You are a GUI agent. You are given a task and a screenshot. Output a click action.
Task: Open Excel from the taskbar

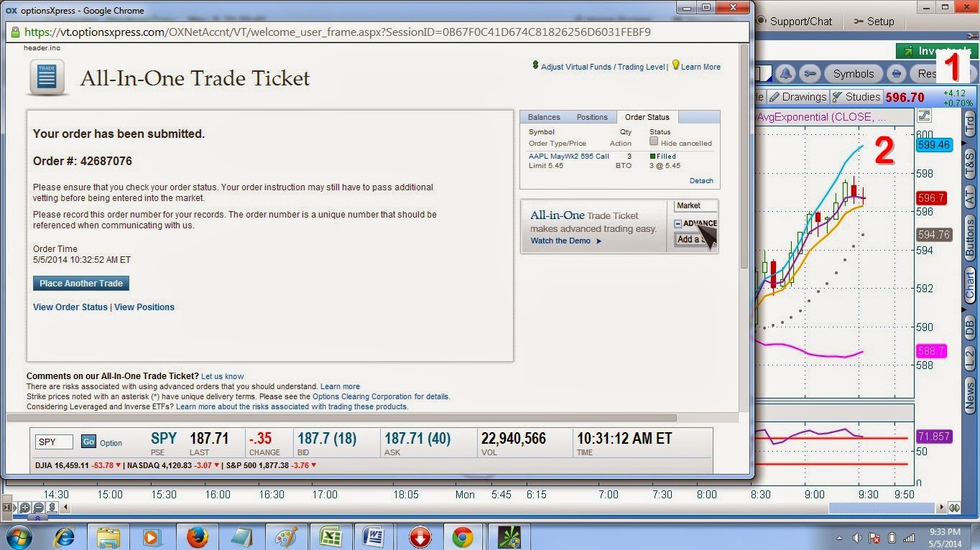[330, 536]
